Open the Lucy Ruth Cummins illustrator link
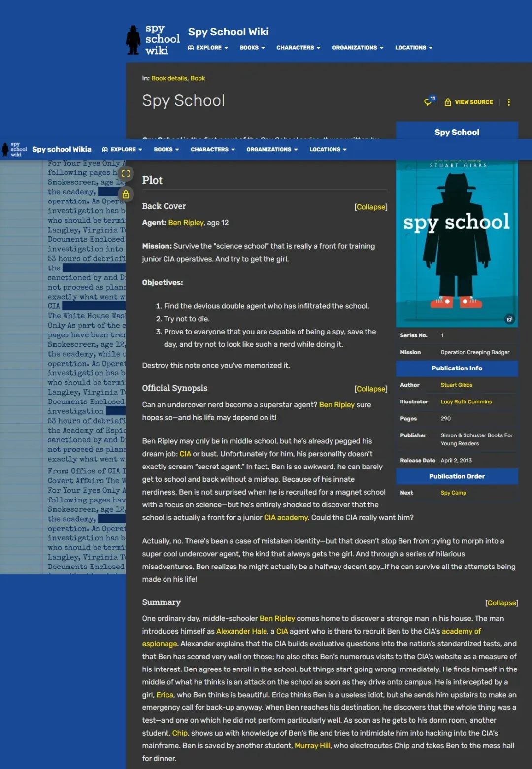 [466, 402]
